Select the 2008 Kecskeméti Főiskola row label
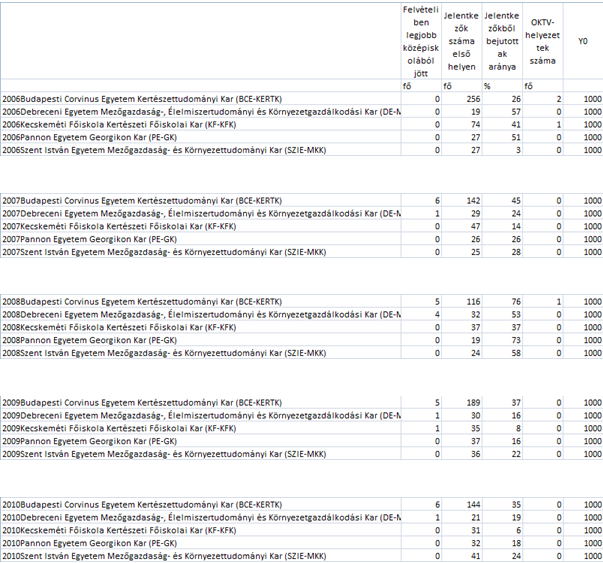Screen dimensions: 603x563 click(x=200, y=327)
